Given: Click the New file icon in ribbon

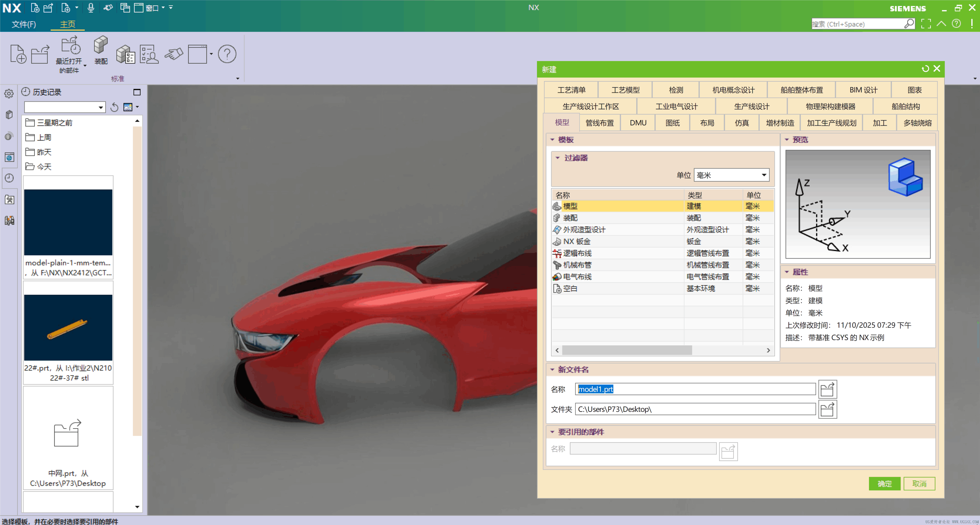Looking at the screenshot, I should [18, 54].
